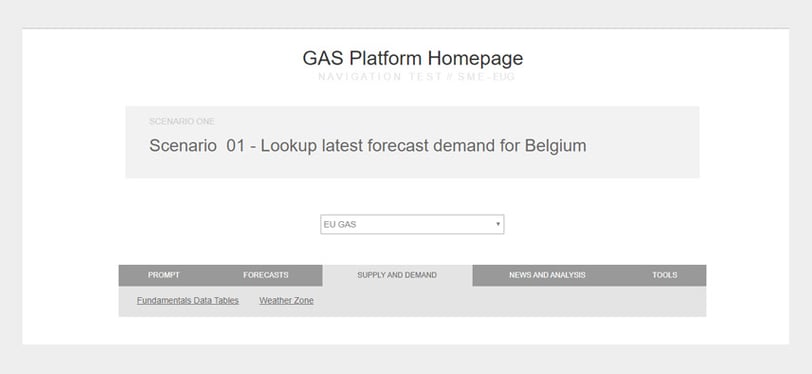The image size is (812, 374).
Task: Click the faded NAVIGATION TEST subtitle text
Action: 380,77
